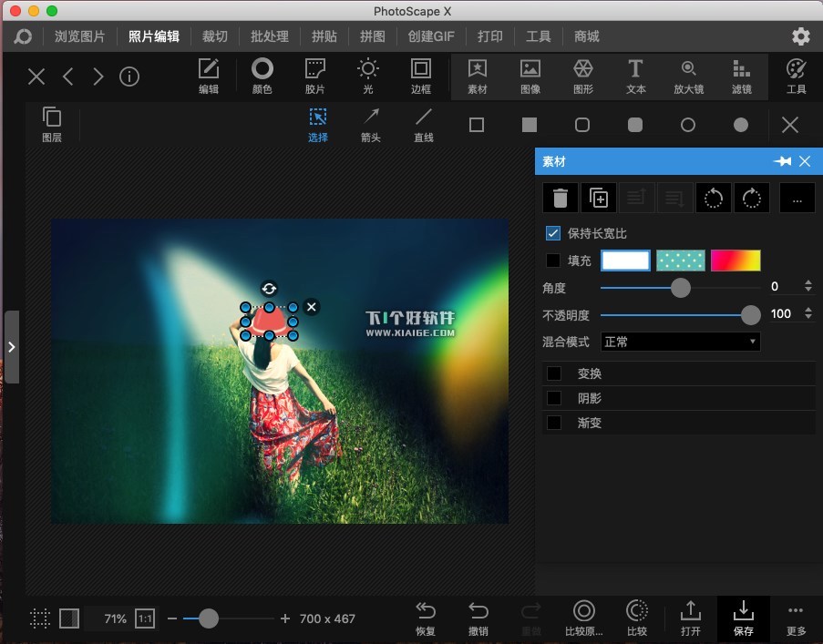823x644 pixels.
Task: Click the 撤销 undo button
Action: [478, 618]
